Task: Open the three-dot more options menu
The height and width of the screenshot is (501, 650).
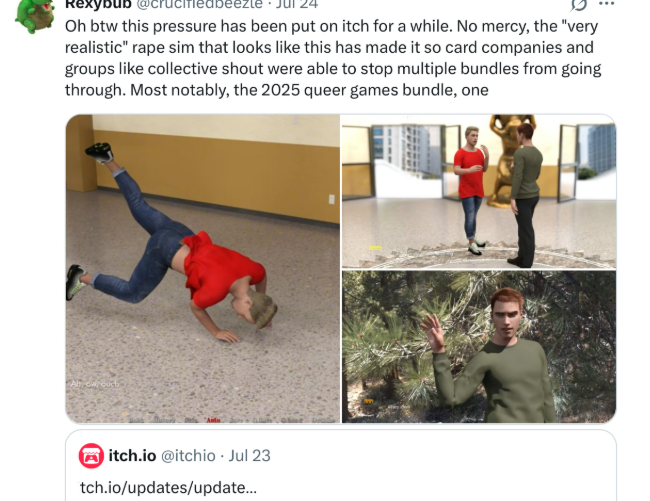Action: [606, 4]
